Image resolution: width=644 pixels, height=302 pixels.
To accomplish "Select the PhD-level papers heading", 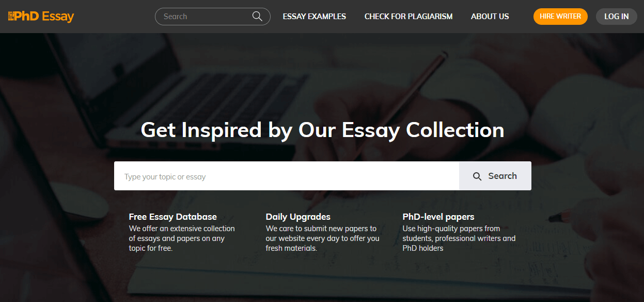I will [438, 217].
